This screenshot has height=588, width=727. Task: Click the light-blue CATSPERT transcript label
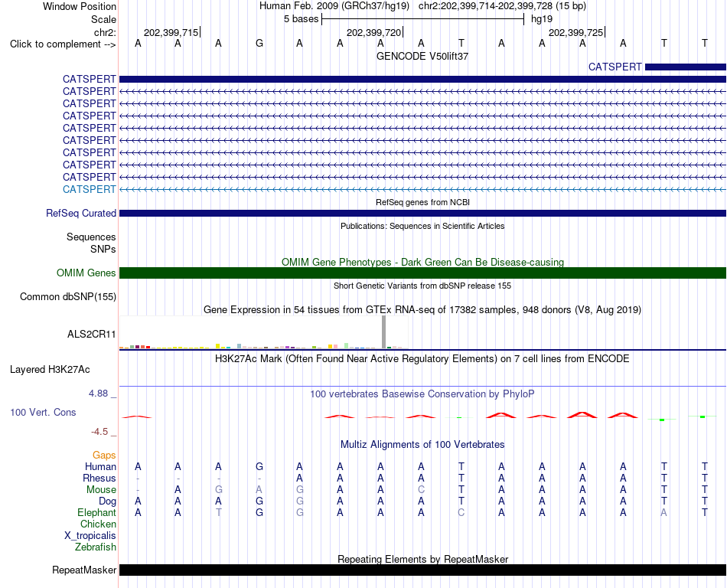click(89, 189)
